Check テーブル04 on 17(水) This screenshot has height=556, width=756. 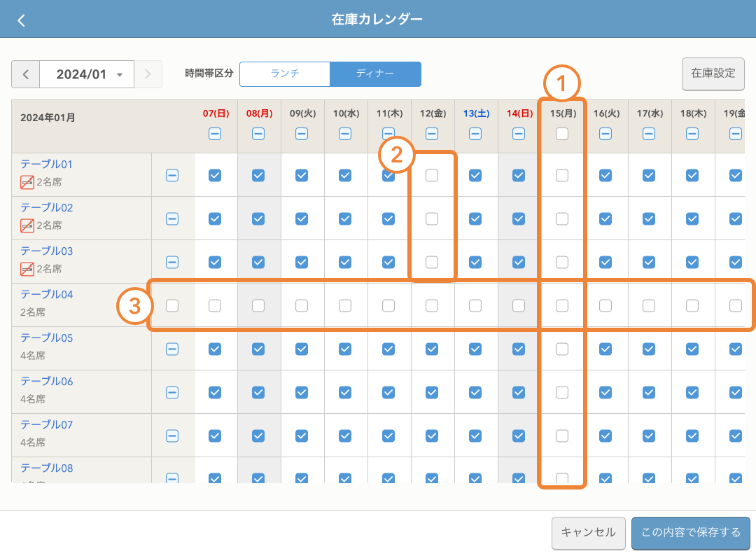point(649,306)
